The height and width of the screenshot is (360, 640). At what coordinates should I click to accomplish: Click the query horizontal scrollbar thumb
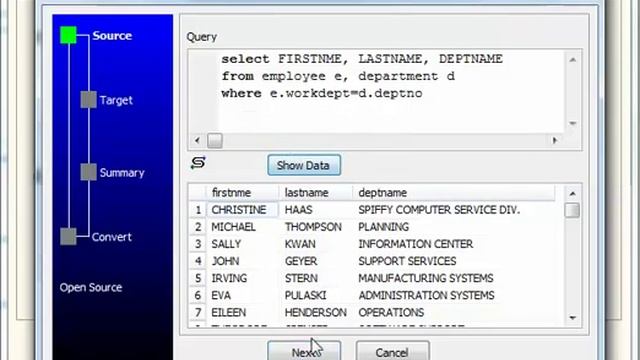tap(215, 141)
